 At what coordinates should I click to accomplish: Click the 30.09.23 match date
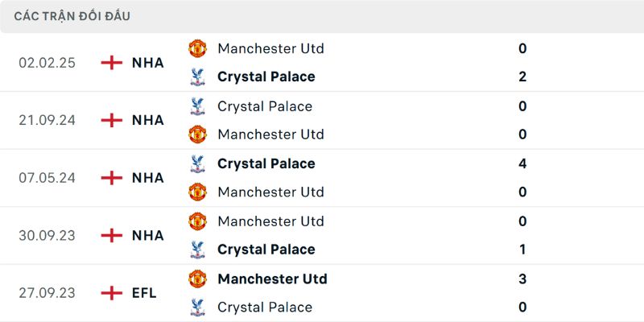[47, 235]
